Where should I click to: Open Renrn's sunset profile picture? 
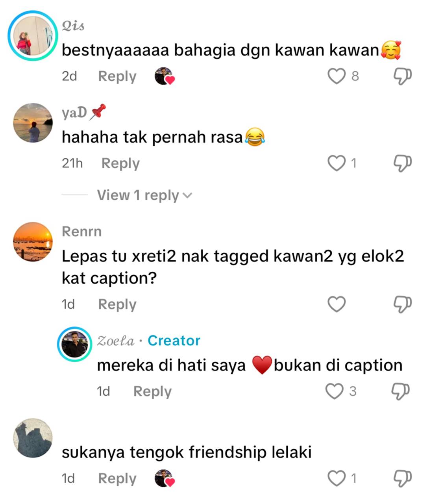(33, 241)
